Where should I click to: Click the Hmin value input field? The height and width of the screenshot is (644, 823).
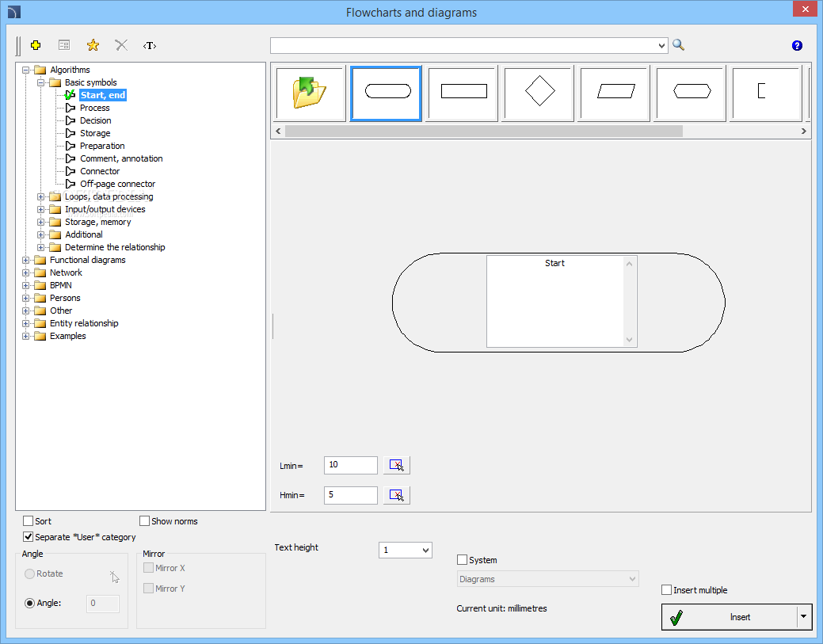coord(351,495)
